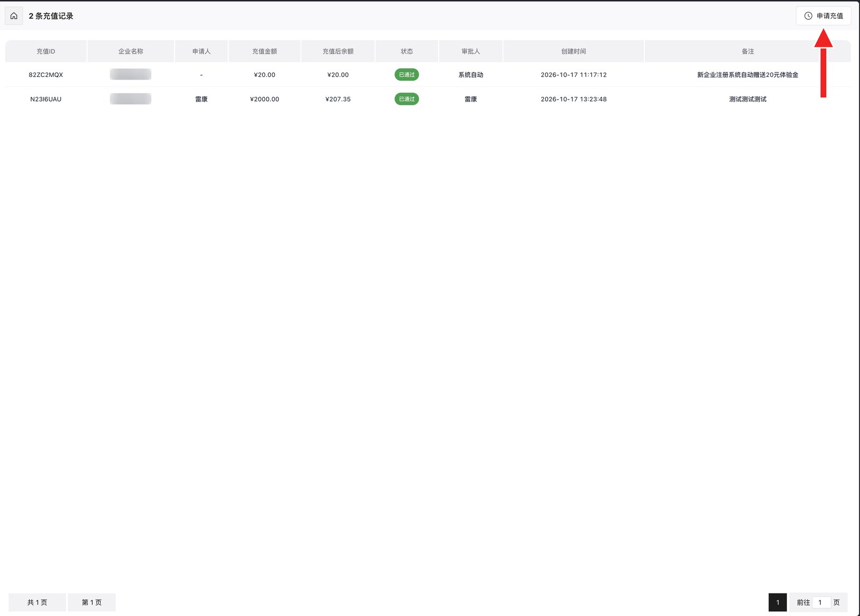The height and width of the screenshot is (616, 860).
Task: Select the 申请人 column header
Action: pos(202,52)
